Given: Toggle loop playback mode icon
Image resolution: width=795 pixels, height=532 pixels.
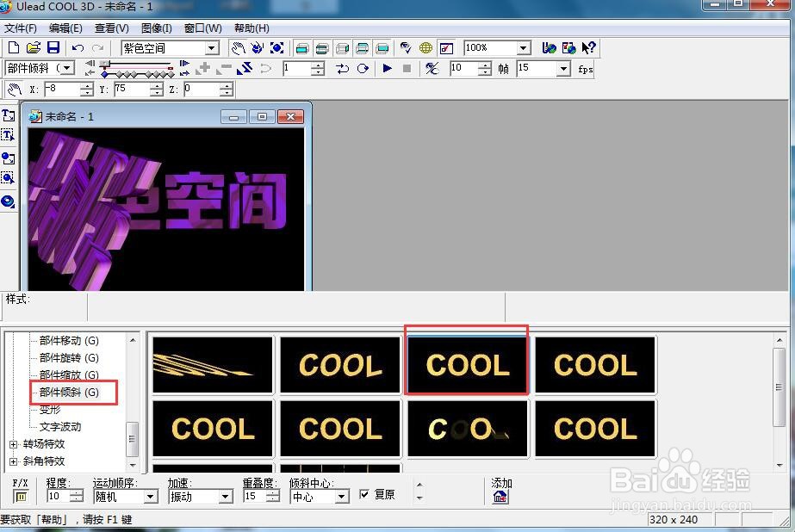Looking at the screenshot, I should pos(363,68).
